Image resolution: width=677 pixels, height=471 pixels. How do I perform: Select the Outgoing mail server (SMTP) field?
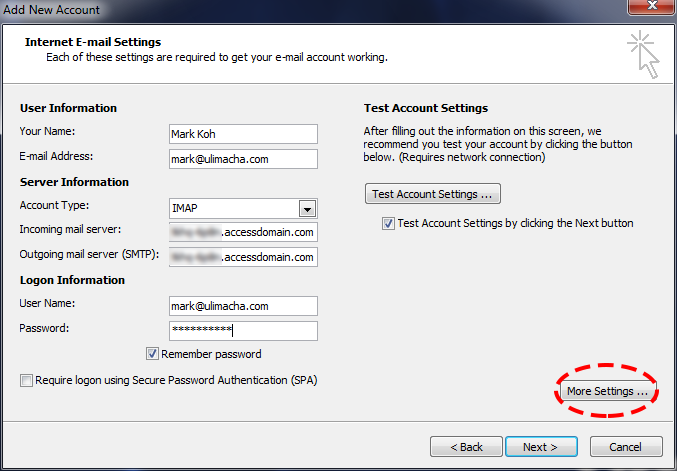(243, 258)
